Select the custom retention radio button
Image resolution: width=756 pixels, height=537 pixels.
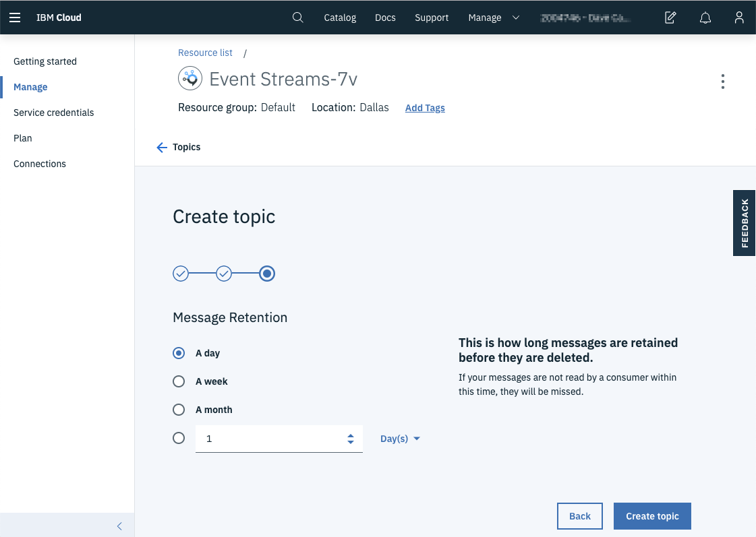[x=179, y=438]
